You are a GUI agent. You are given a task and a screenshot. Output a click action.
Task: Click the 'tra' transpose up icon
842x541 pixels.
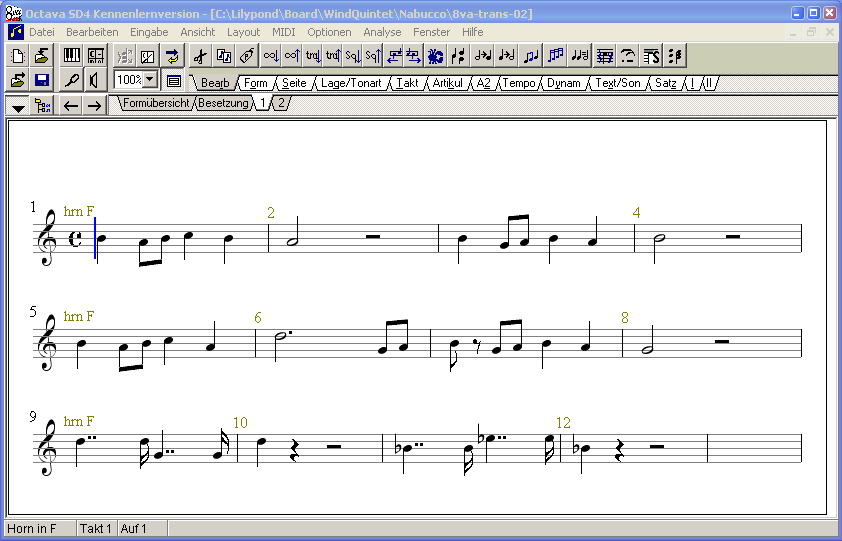(333, 56)
